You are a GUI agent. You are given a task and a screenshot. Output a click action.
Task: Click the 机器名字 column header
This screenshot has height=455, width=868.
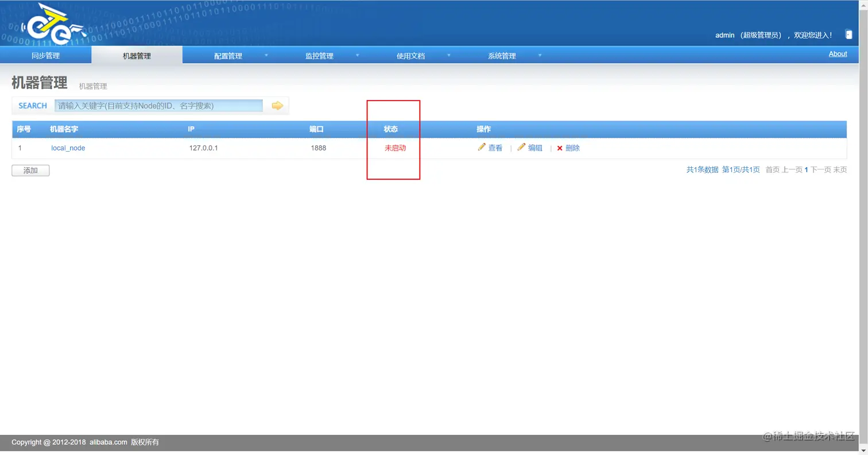pos(64,129)
